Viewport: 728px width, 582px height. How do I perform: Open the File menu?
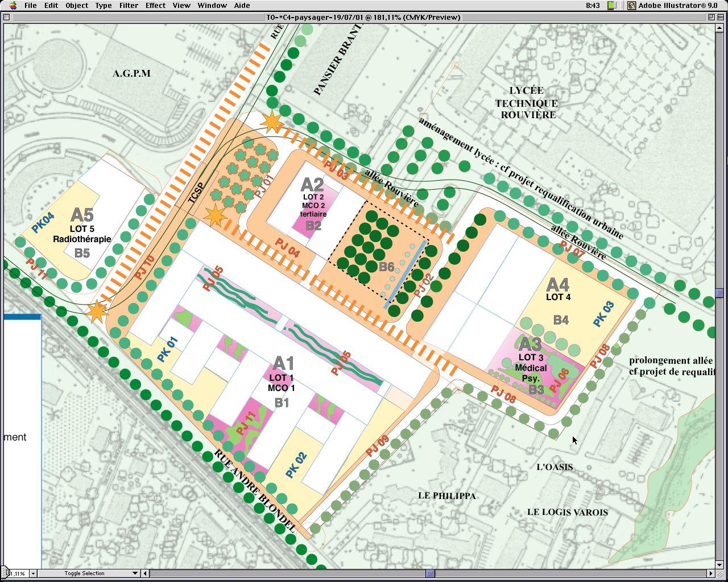30,5
